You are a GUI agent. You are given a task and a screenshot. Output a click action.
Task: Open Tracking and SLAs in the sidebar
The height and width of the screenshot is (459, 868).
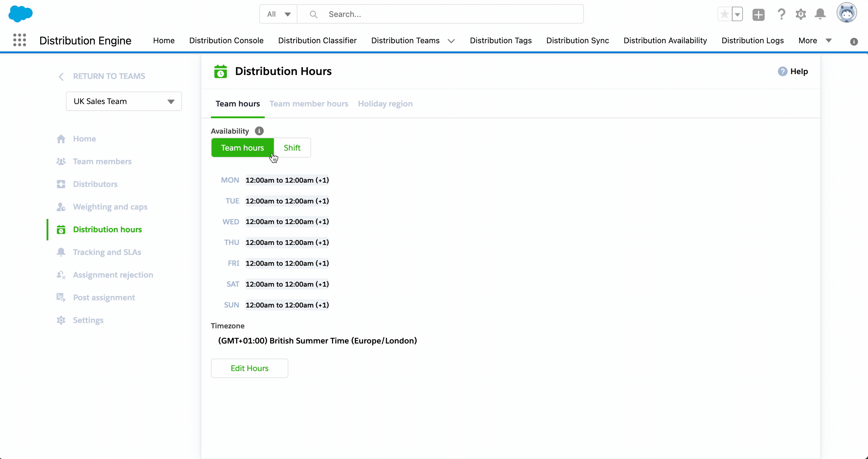click(107, 252)
